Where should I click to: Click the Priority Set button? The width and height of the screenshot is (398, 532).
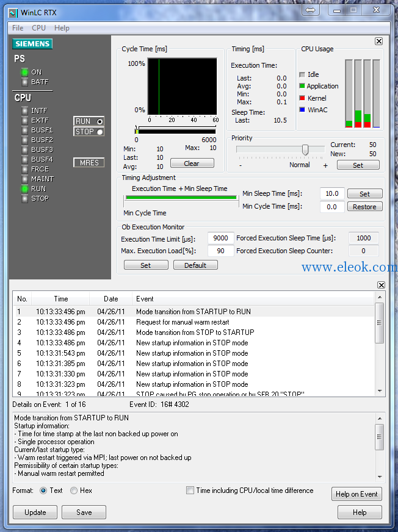point(358,165)
